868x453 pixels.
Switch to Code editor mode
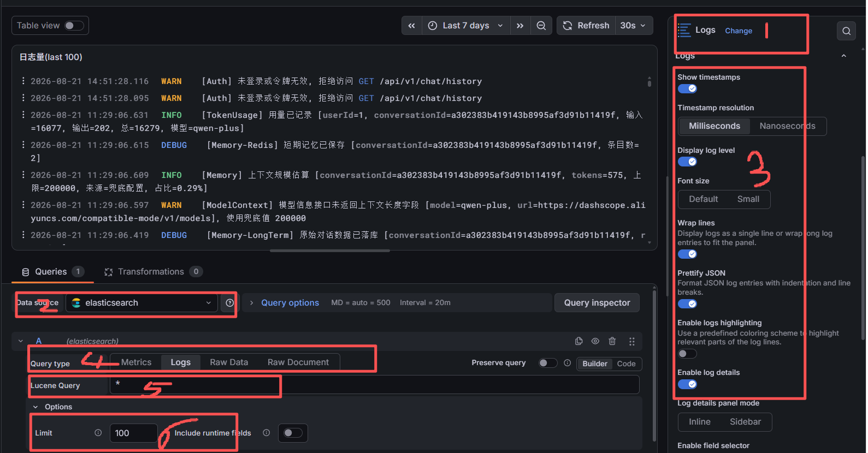pyautogui.click(x=626, y=364)
